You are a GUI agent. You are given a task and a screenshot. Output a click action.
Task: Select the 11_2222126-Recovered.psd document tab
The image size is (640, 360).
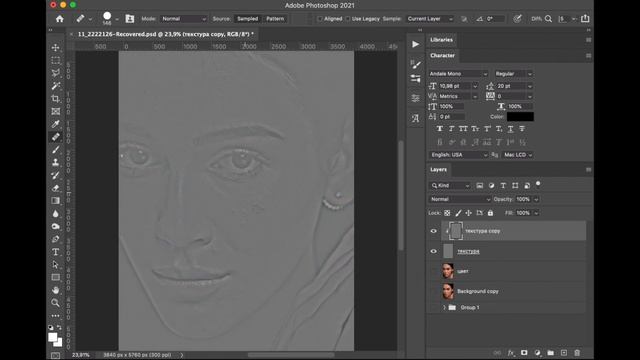tap(165, 34)
